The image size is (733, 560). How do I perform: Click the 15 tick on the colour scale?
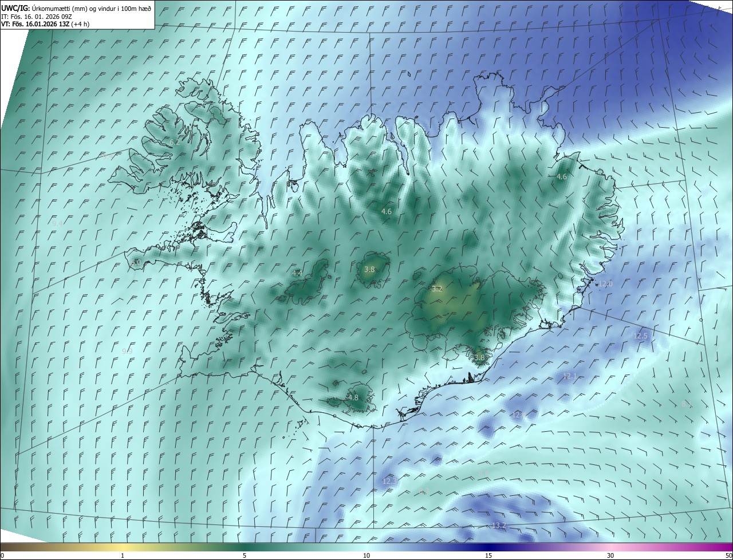(488, 556)
